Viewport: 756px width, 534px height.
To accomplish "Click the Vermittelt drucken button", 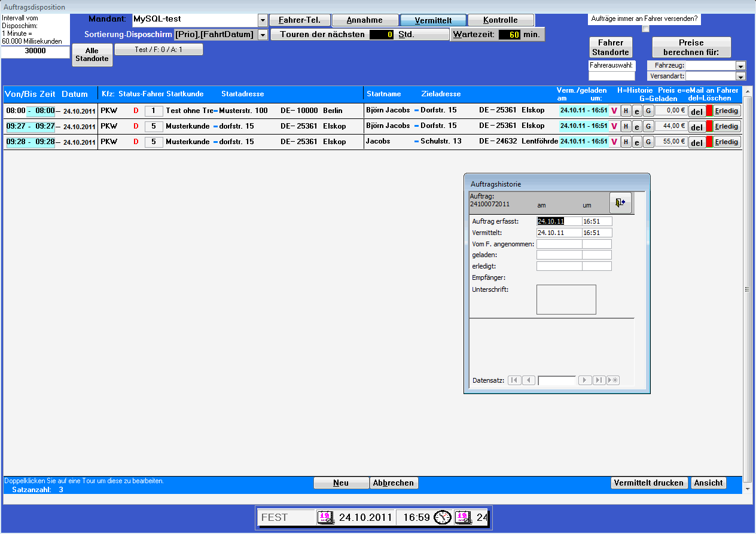I will pos(649,483).
